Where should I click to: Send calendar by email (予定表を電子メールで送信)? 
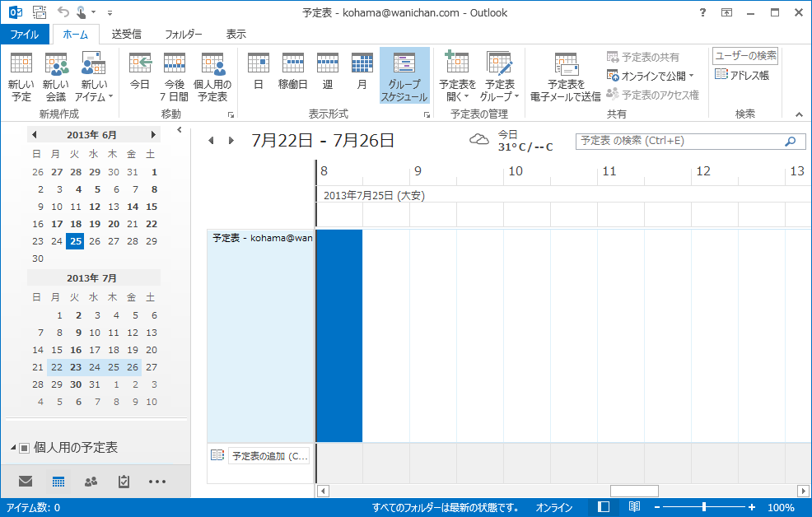(x=566, y=77)
